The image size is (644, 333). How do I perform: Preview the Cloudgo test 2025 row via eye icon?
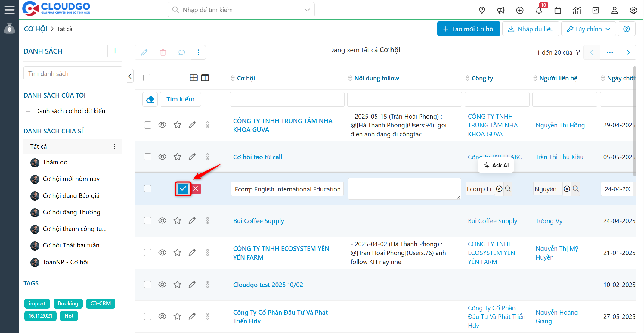[162, 285]
